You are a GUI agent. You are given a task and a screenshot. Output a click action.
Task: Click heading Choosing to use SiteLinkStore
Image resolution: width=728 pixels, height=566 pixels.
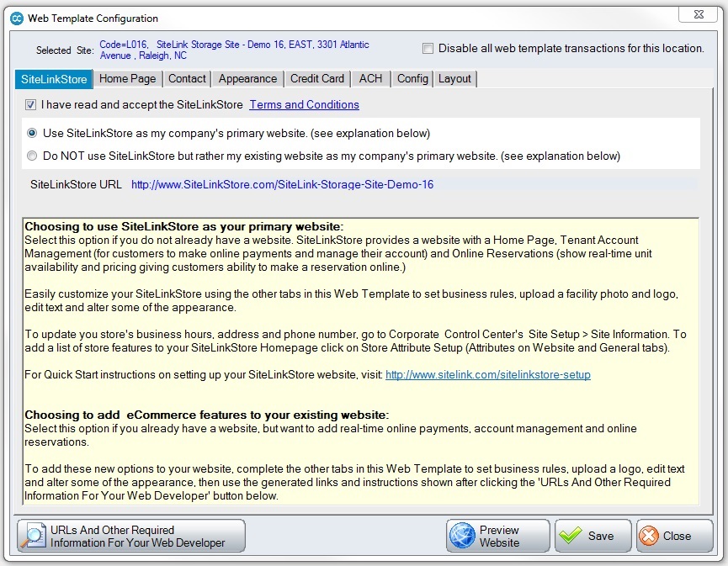click(x=183, y=227)
